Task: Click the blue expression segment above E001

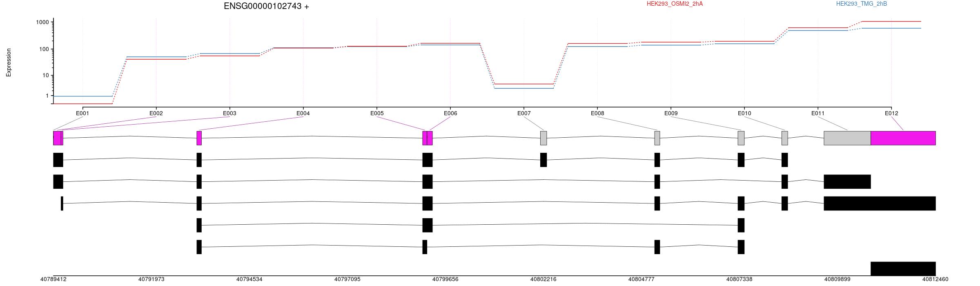Action: [83, 96]
